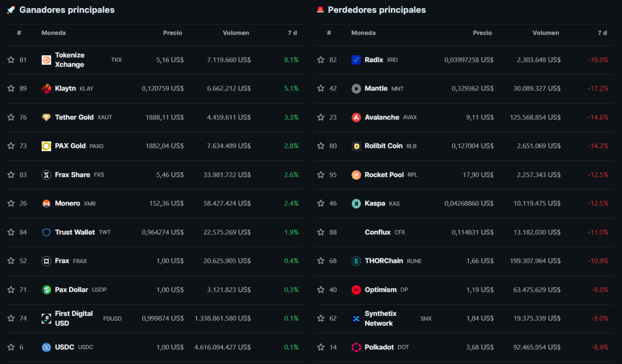Viewport: 622px width, 364px height.
Task: Toggle the Polkadot favorite star
Action: 321,347
